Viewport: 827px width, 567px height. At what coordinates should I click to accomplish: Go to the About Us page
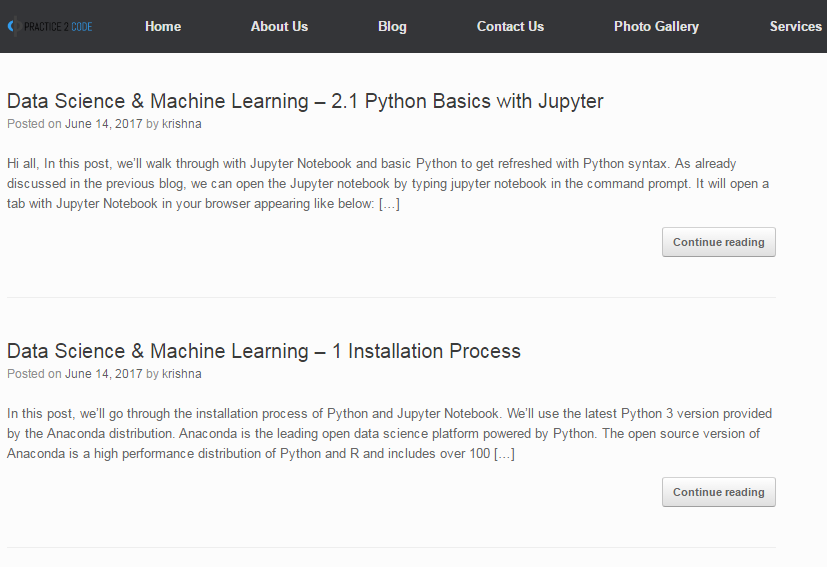click(x=279, y=26)
